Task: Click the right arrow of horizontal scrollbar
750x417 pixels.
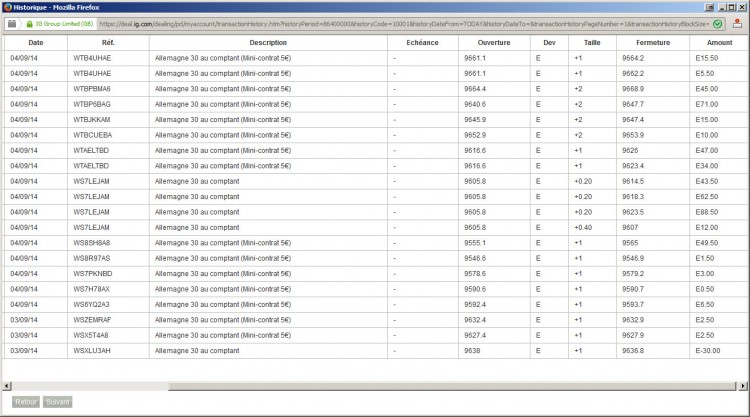Action: tap(742, 386)
